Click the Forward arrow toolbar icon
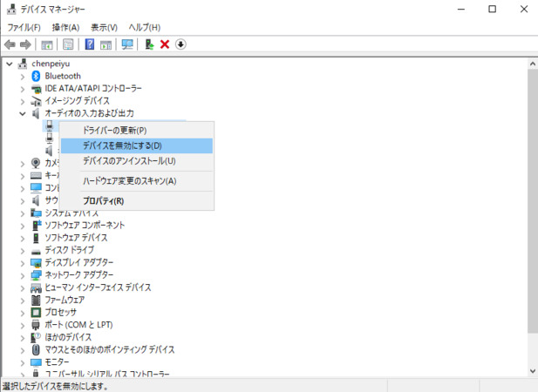This screenshot has height=392, width=538. pyautogui.click(x=25, y=44)
